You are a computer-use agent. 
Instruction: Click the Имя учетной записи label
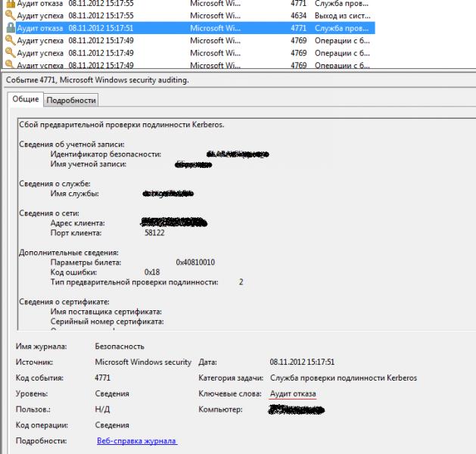pyautogui.click(x=89, y=164)
